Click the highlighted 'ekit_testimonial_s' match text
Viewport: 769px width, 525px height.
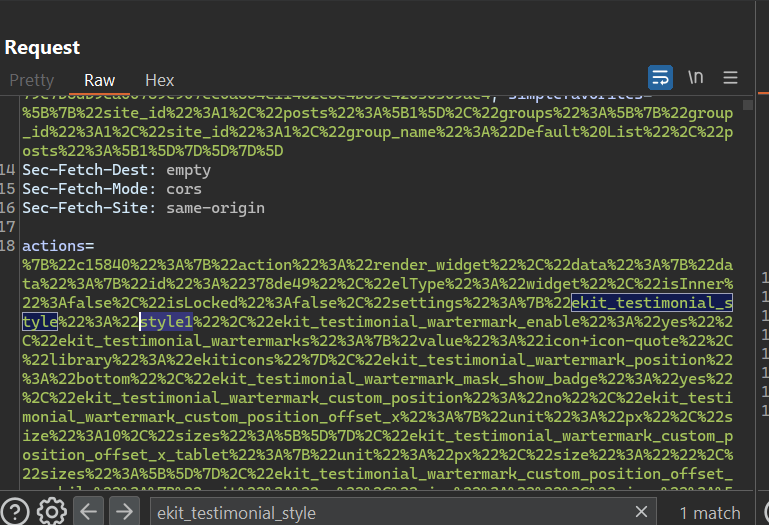pyautogui.click(x=652, y=303)
